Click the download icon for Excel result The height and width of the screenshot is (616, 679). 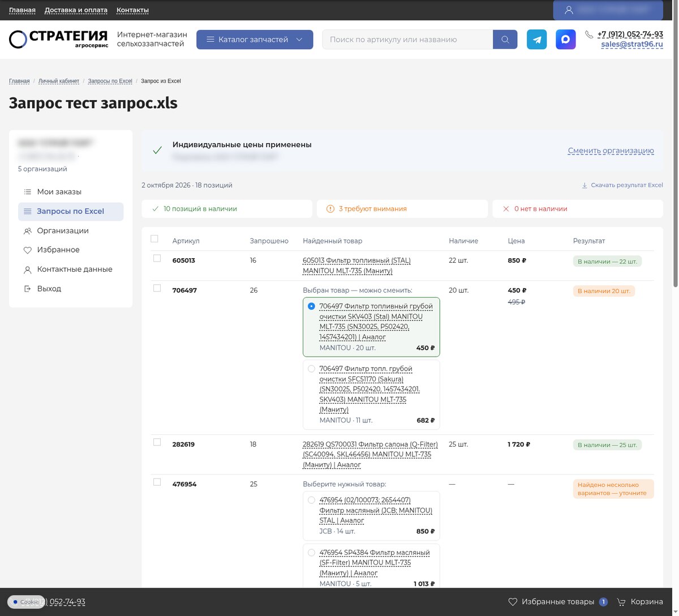585,185
